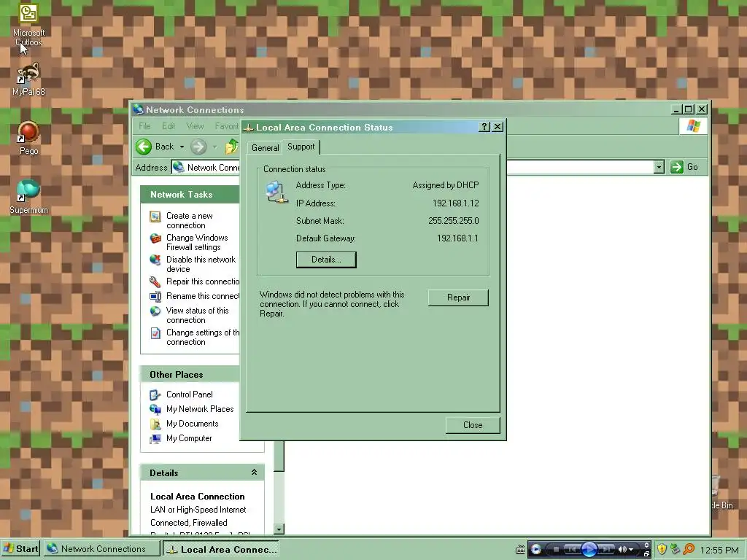Click the Other Places panel header
Screen dimensions: 747x560
pos(190,374)
